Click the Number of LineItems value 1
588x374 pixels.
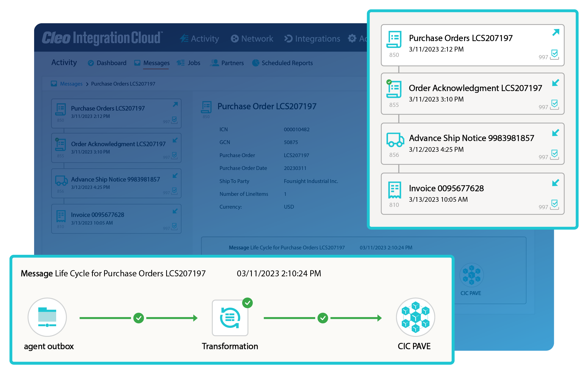point(285,194)
